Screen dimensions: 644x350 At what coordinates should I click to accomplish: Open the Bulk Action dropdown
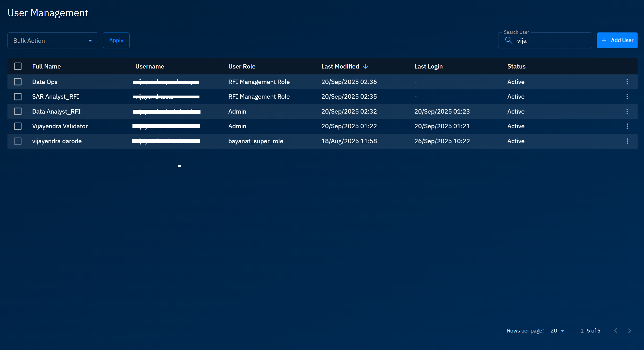tap(53, 40)
